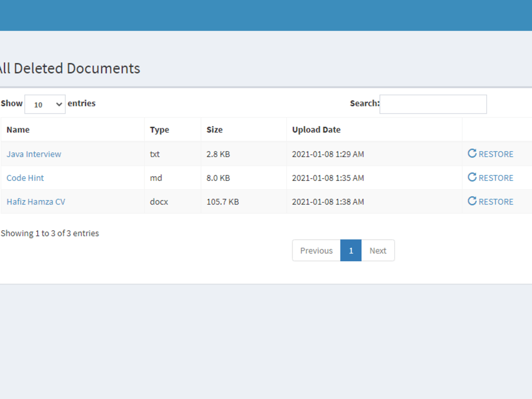Click the 'Search:' label
Image resolution: width=532 pixels, height=399 pixels.
365,103
